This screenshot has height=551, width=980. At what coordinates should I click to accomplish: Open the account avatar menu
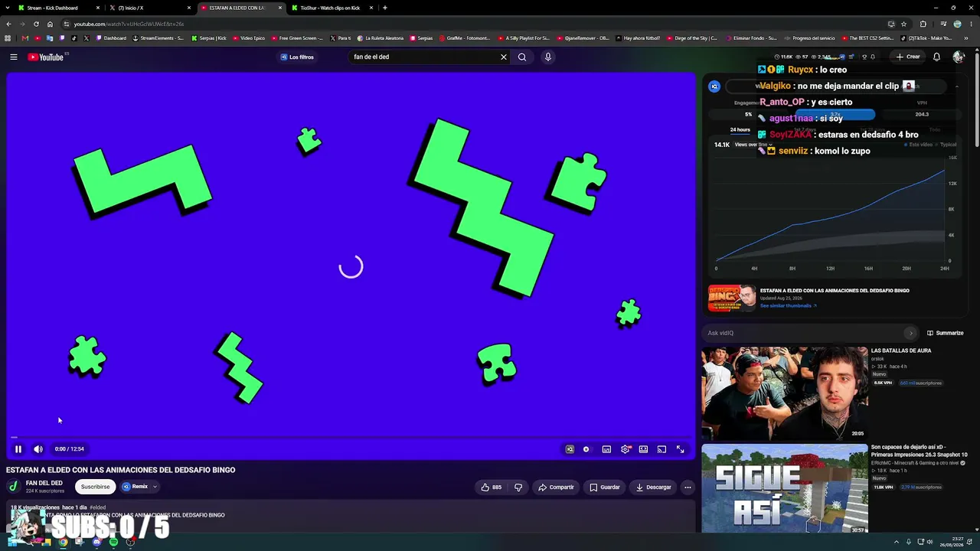959,57
